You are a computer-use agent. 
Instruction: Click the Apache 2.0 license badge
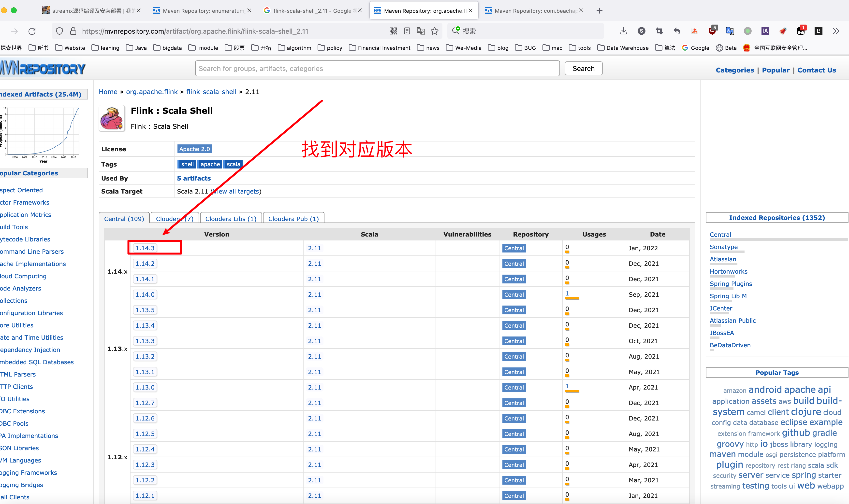[195, 149]
